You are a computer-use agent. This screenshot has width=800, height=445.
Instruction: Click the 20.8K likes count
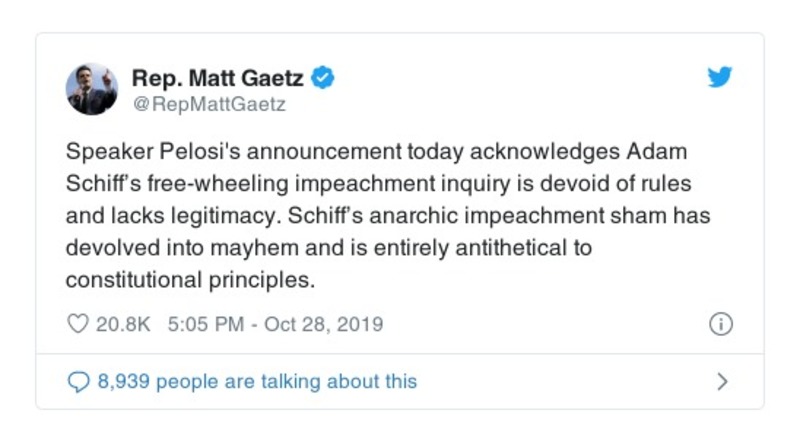pyautogui.click(x=121, y=325)
